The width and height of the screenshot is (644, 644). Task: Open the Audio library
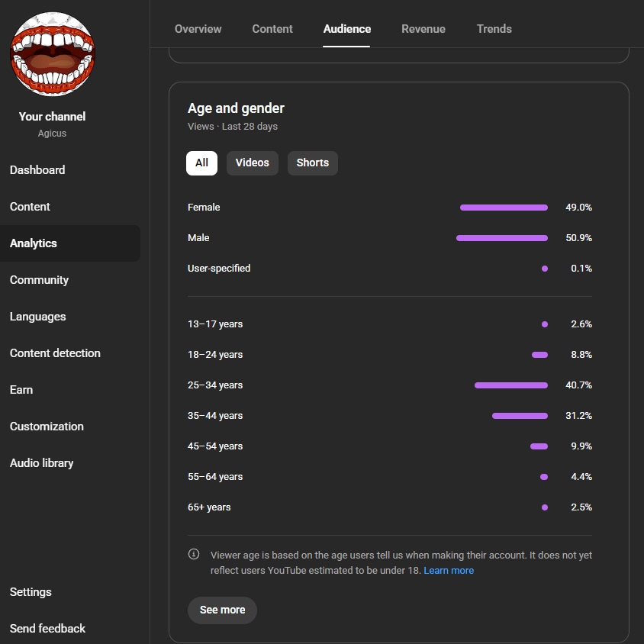[41, 463]
